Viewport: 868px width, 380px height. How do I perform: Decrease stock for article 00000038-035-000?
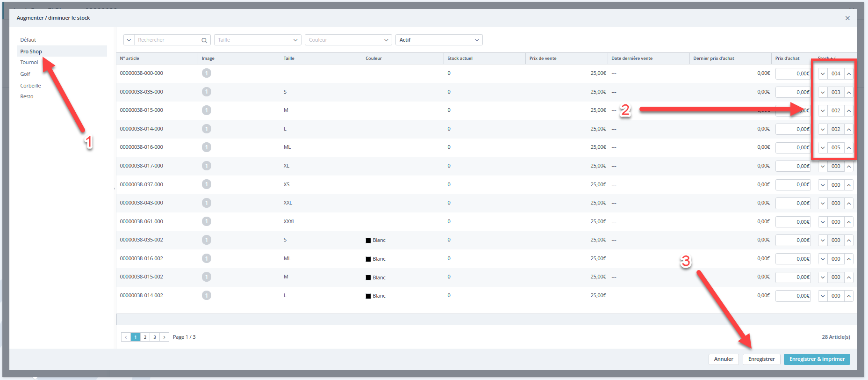(823, 92)
